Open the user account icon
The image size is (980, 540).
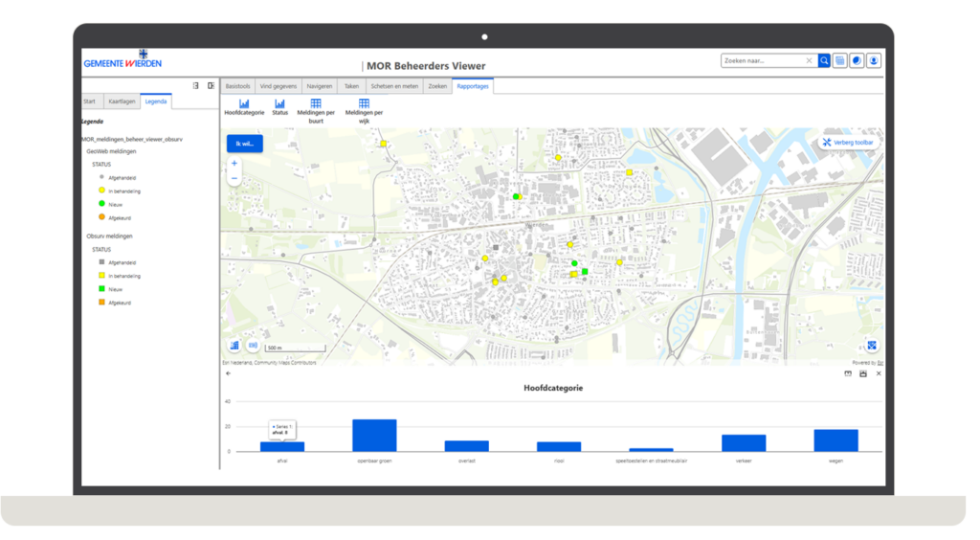tap(874, 60)
